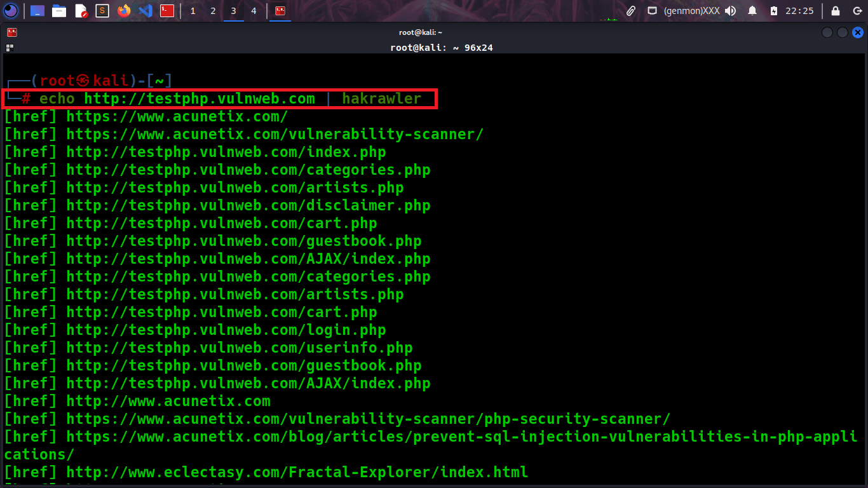Launch Sublime Text from the panel
868x488 pixels.
(x=102, y=11)
